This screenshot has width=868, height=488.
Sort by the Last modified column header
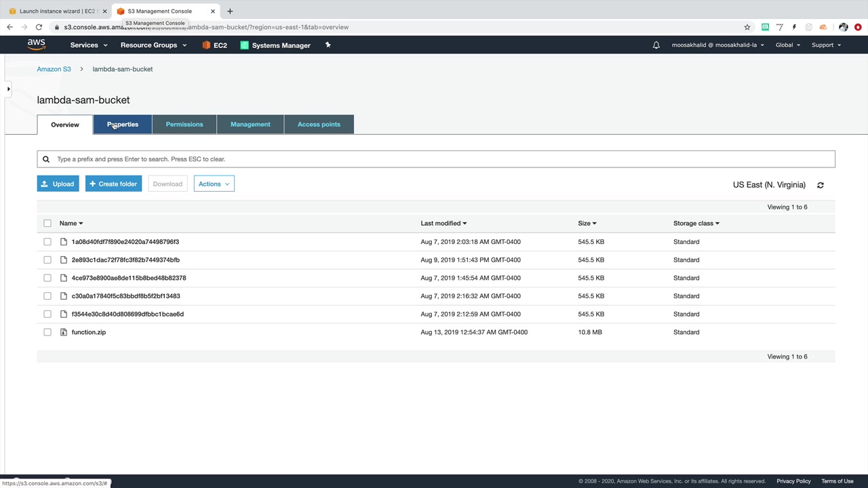coord(443,223)
